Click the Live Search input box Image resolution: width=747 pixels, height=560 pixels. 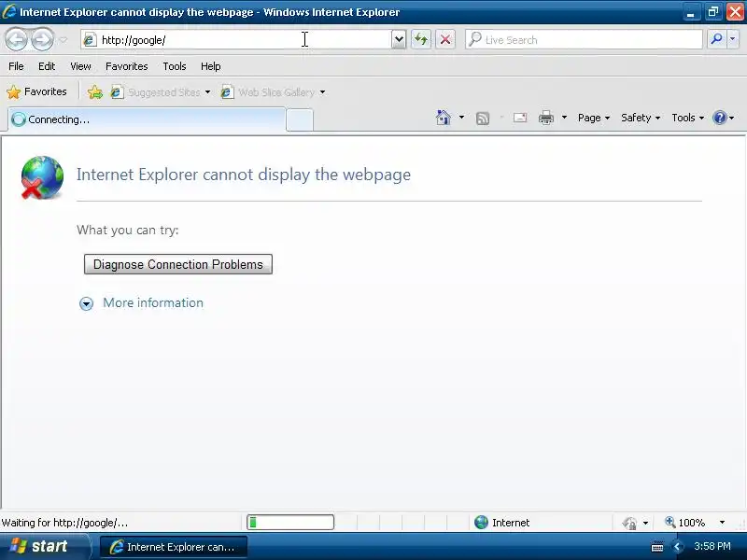pyautogui.click(x=584, y=39)
